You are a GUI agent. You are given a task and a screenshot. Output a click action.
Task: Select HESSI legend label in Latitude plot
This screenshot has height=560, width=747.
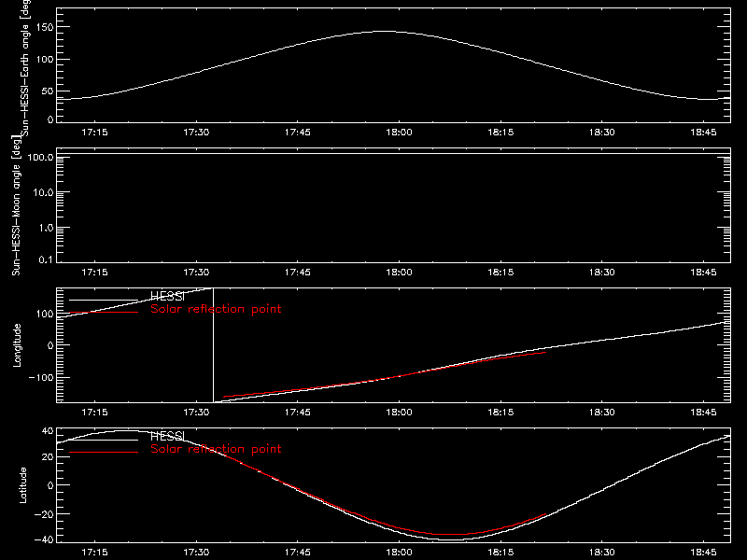167,436
